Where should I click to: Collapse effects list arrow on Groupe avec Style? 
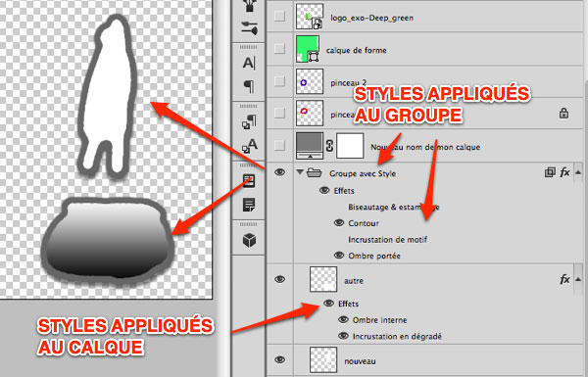click(x=578, y=172)
